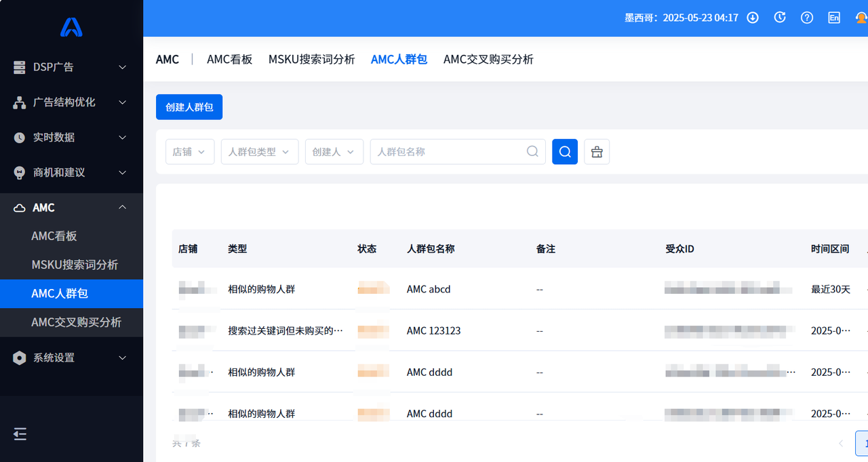The image size is (868, 462).
Task: Click the 系统设置 hexagon icon
Action: pos(20,358)
